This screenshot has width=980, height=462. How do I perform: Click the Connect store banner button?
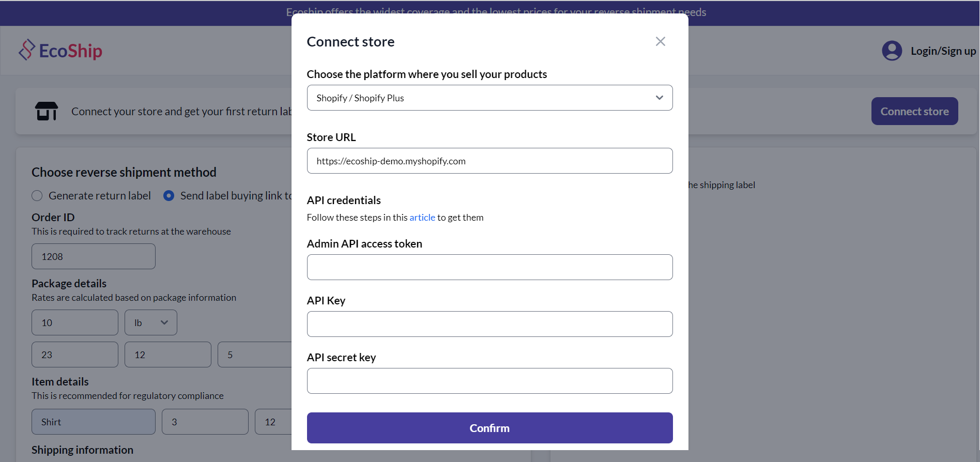(914, 111)
